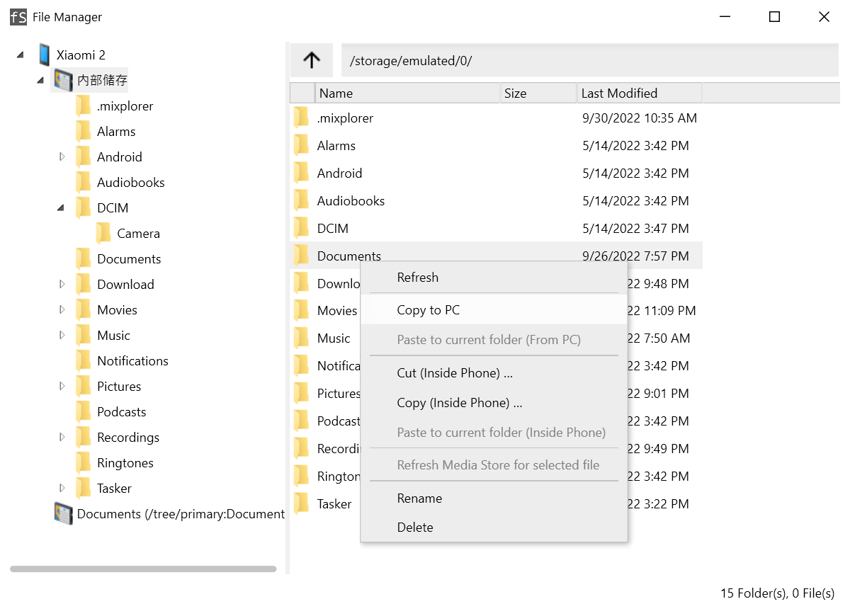This screenshot has height=616, width=850.
Task: Click the Ringtones folder icon in tree
Action: pyautogui.click(x=84, y=462)
